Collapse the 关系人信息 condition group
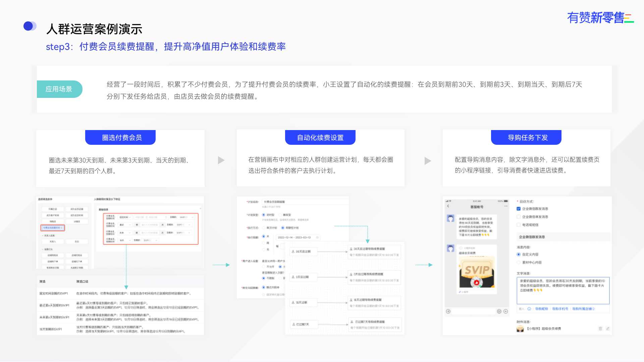The height and width of the screenshot is (362, 644). 43,236
